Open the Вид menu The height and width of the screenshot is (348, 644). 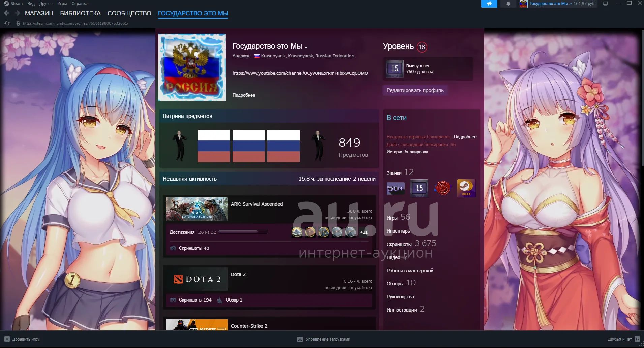[31, 4]
